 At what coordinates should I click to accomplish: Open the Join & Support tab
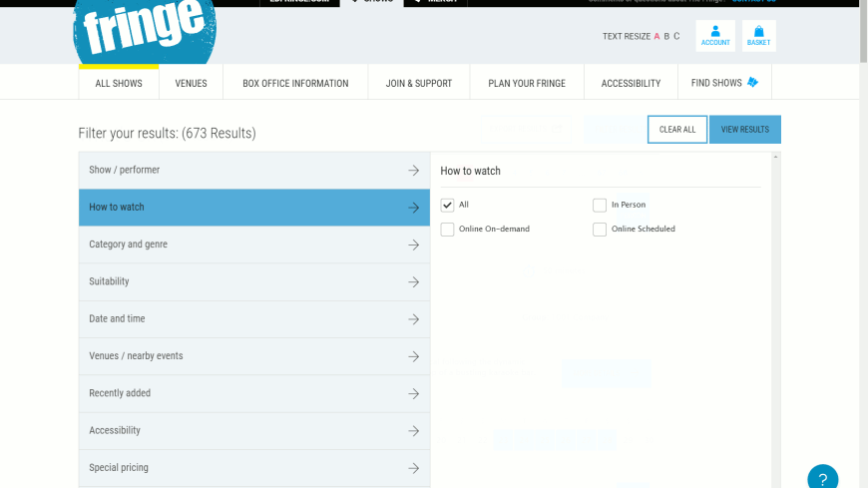tap(418, 83)
